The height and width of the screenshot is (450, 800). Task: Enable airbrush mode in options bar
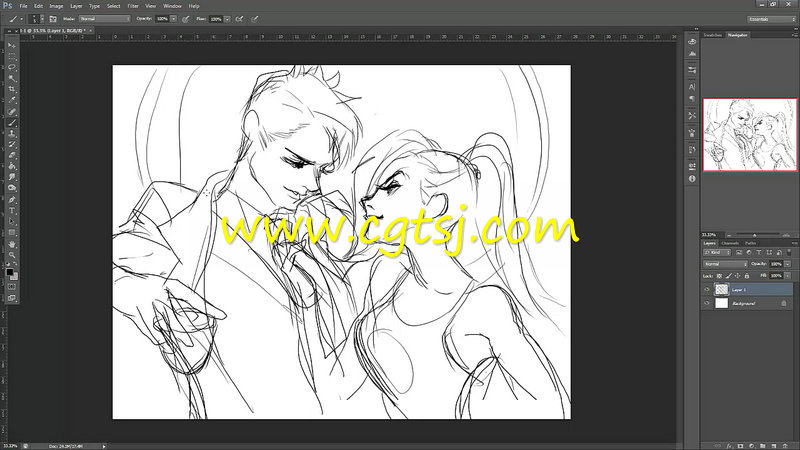239,19
